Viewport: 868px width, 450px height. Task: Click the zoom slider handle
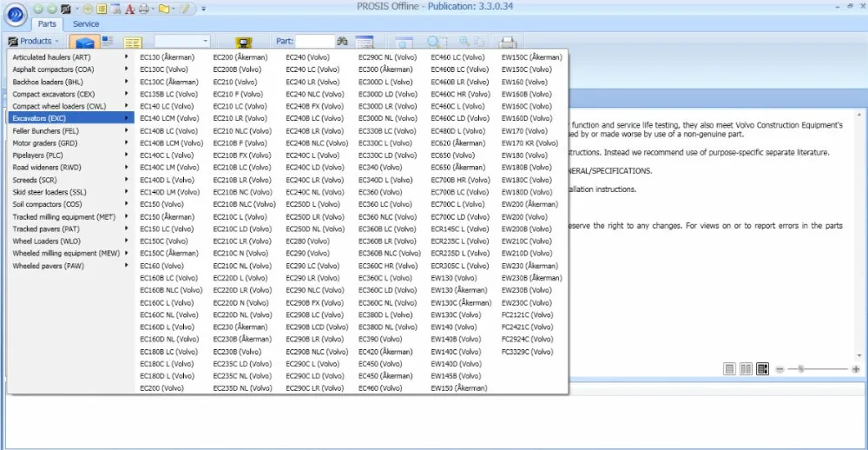click(800, 369)
